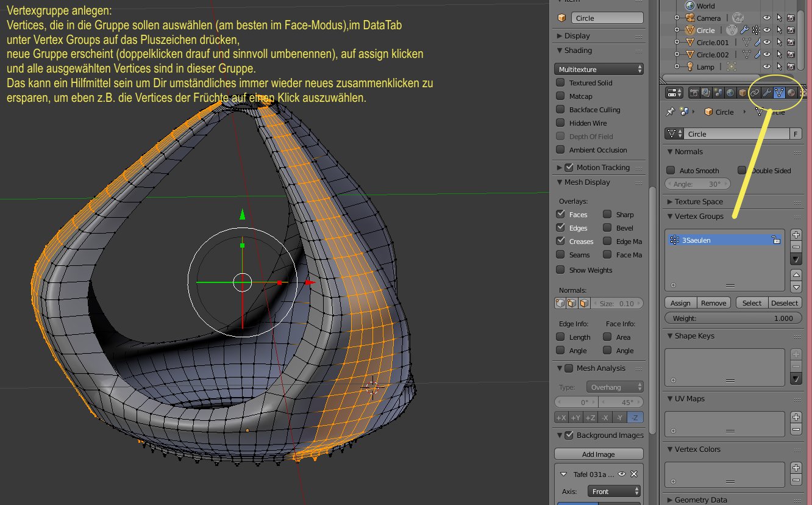Image resolution: width=812 pixels, height=505 pixels.
Task: Enable the Auto Smooth checkbox
Action: point(671,171)
